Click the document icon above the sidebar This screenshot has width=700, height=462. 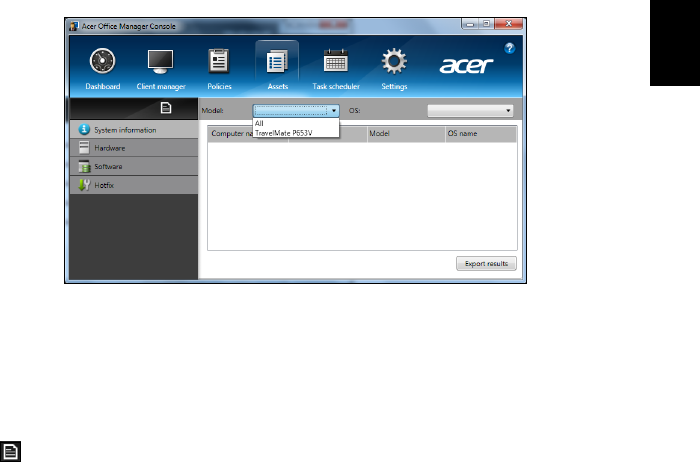pos(166,108)
